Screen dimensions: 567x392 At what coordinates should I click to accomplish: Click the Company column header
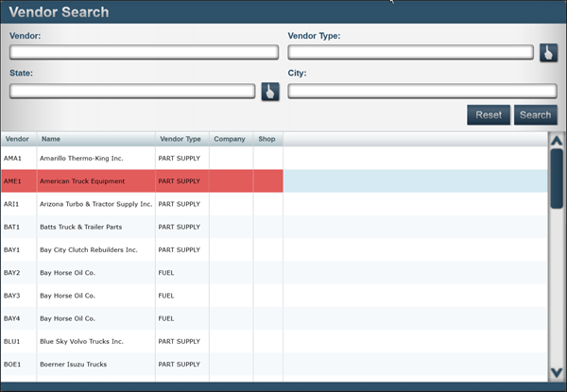click(230, 139)
